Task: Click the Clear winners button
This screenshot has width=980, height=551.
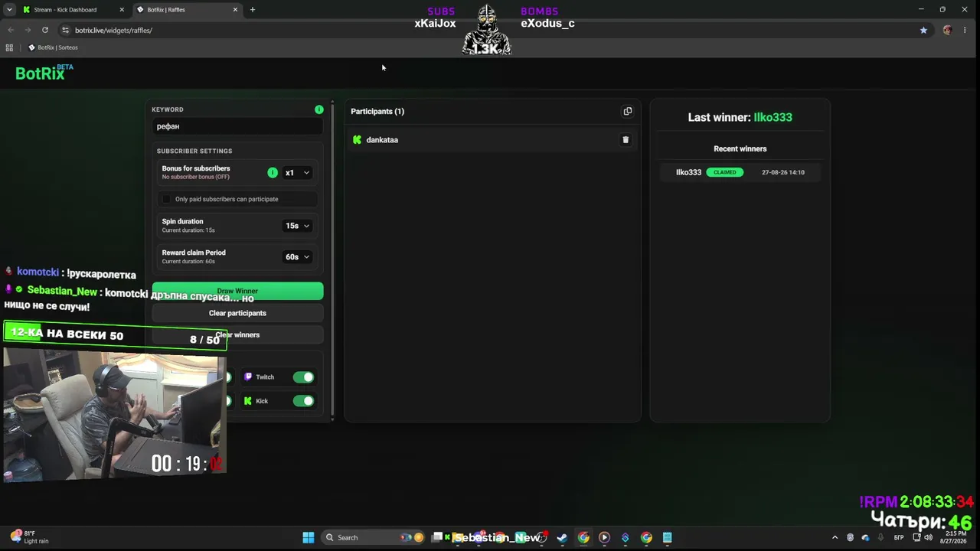Action: pyautogui.click(x=237, y=334)
